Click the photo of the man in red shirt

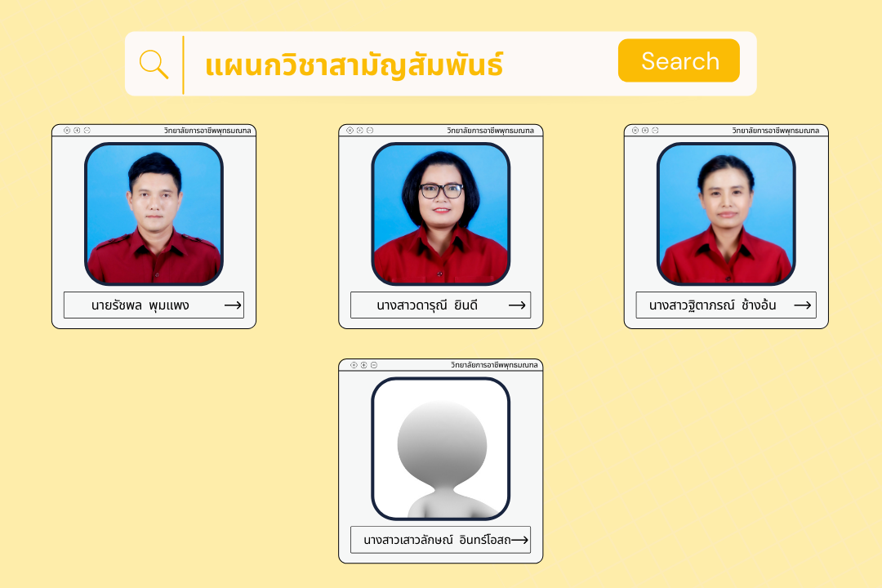tap(154, 214)
